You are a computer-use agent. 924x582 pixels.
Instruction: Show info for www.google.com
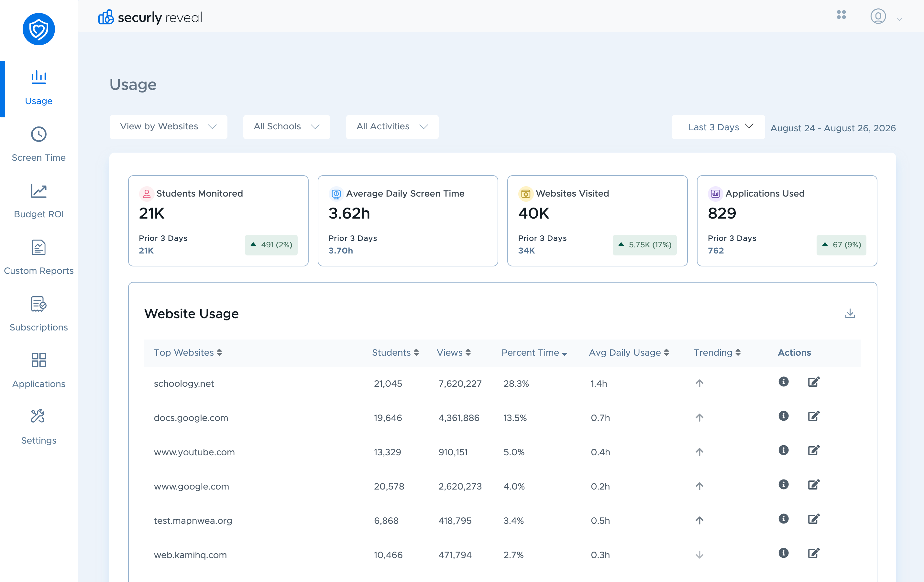coord(783,484)
